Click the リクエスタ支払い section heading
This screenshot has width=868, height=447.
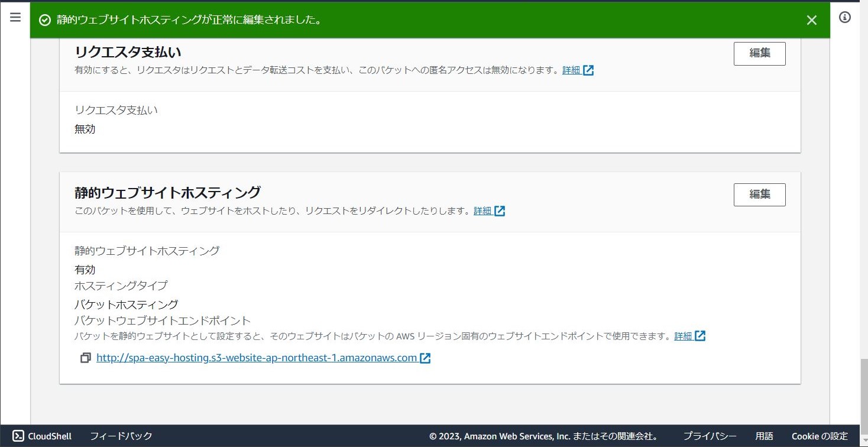pyautogui.click(x=128, y=52)
